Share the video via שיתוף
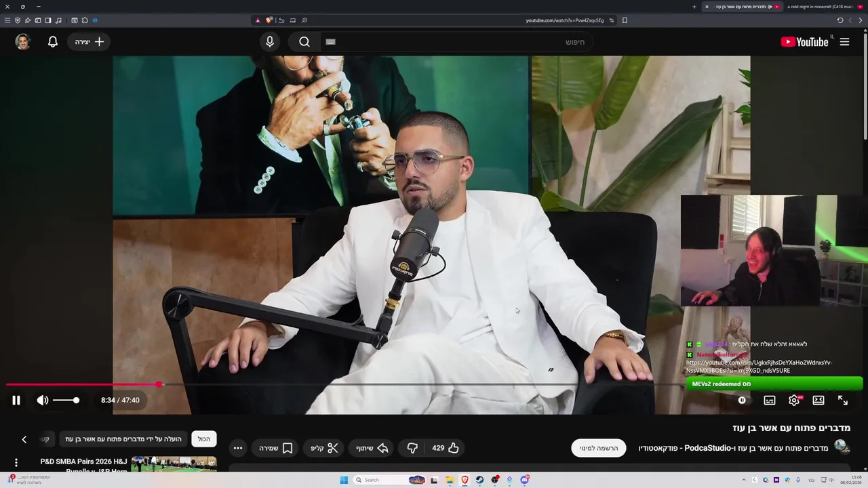The width and height of the screenshot is (868, 488). point(372,448)
